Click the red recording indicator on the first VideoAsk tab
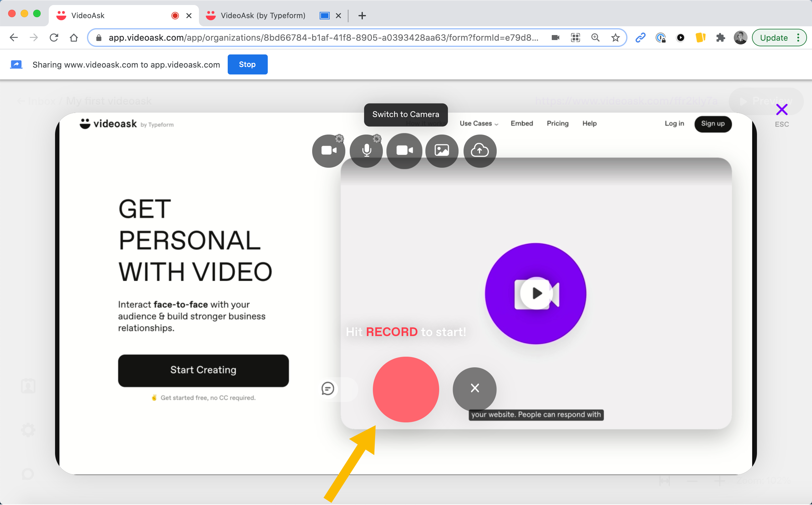The height and width of the screenshot is (505, 812). click(x=175, y=15)
